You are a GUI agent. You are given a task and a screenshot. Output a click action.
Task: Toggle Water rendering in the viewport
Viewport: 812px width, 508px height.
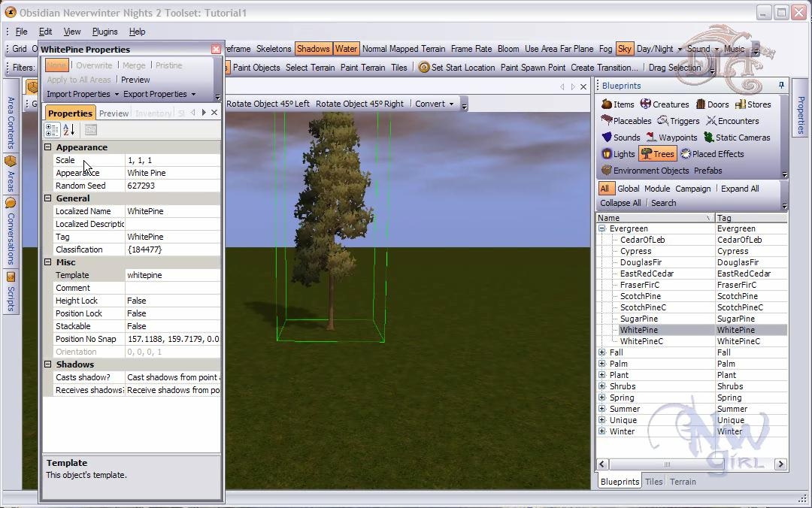pyautogui.click(x=346, y=49)
